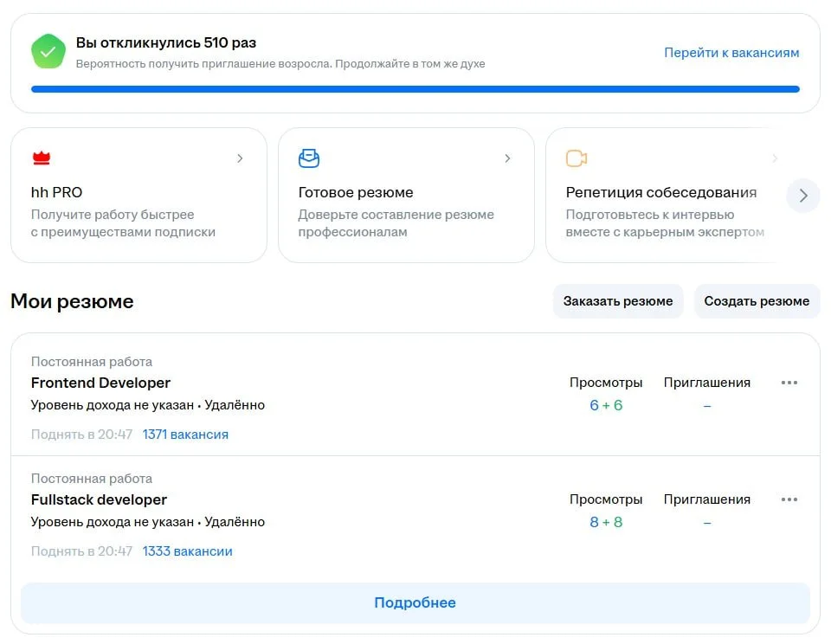Click Просмотры label in Fullstack developer row
The height and width of the screenshot is (644, 831).
[x=606, y=499]
